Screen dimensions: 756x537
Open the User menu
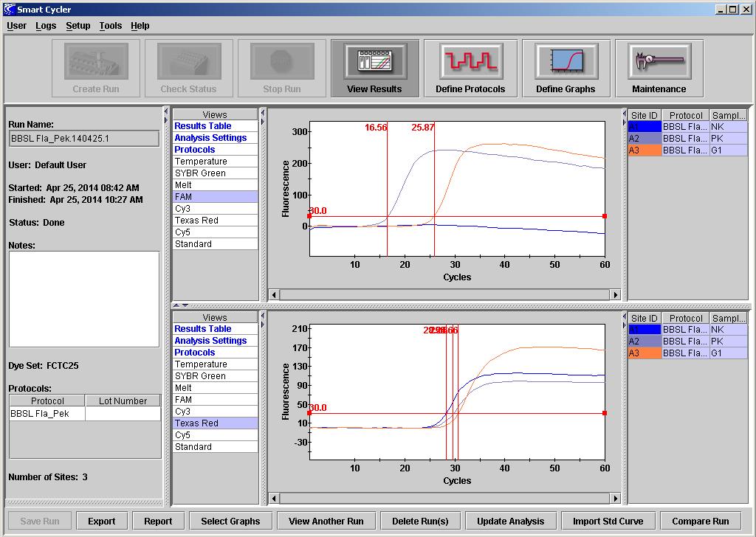(x=17, y=26)
